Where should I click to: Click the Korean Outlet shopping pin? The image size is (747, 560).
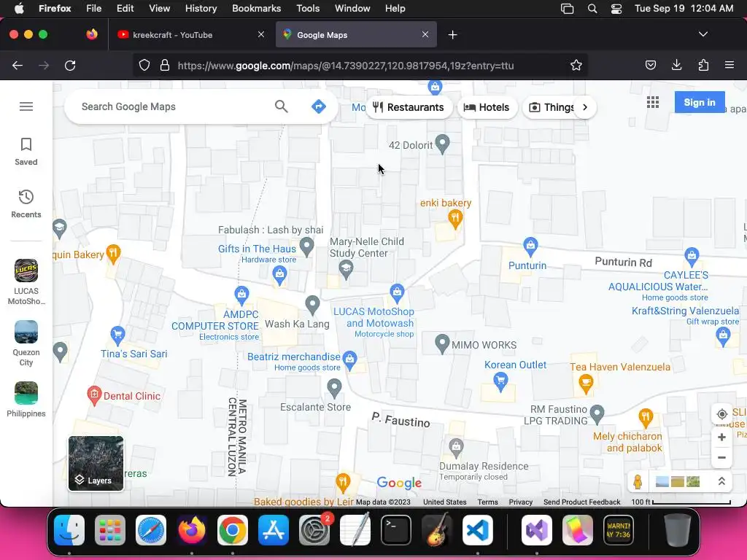500,381
